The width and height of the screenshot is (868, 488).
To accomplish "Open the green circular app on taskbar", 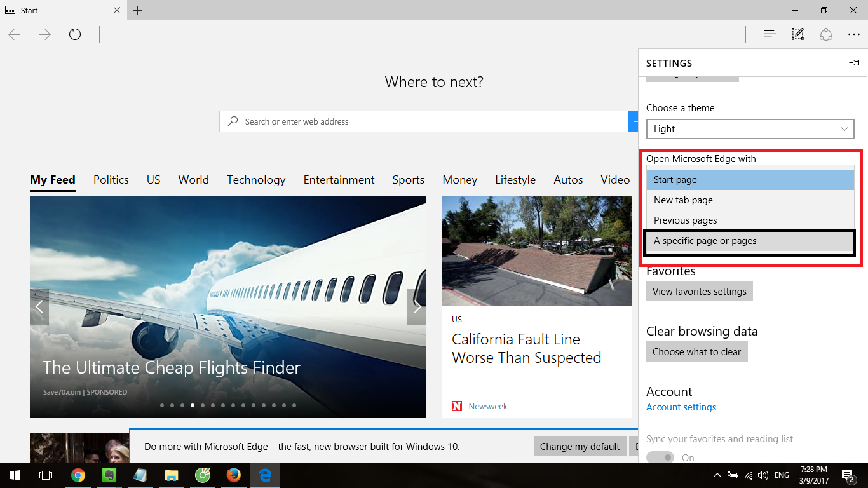I will point(202,475).
